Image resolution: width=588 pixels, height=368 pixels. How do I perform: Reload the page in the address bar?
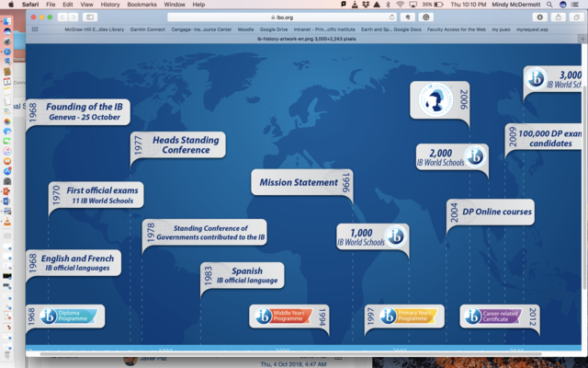pos(391,17)
